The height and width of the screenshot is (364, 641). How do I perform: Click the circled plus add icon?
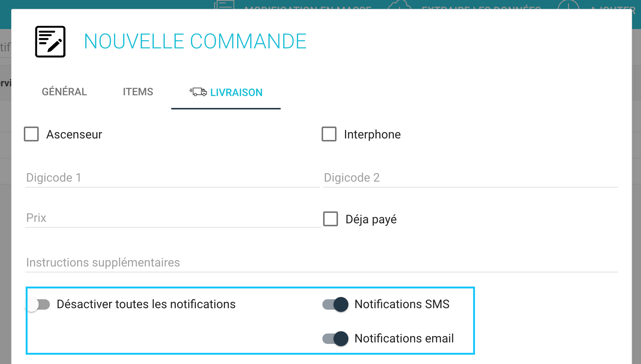coord(568,5)
